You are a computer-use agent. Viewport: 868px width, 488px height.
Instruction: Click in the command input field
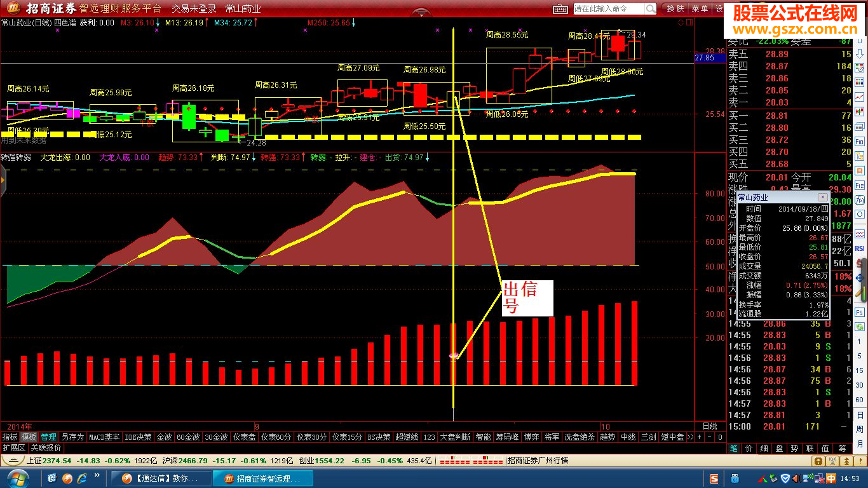pos(608,9)
